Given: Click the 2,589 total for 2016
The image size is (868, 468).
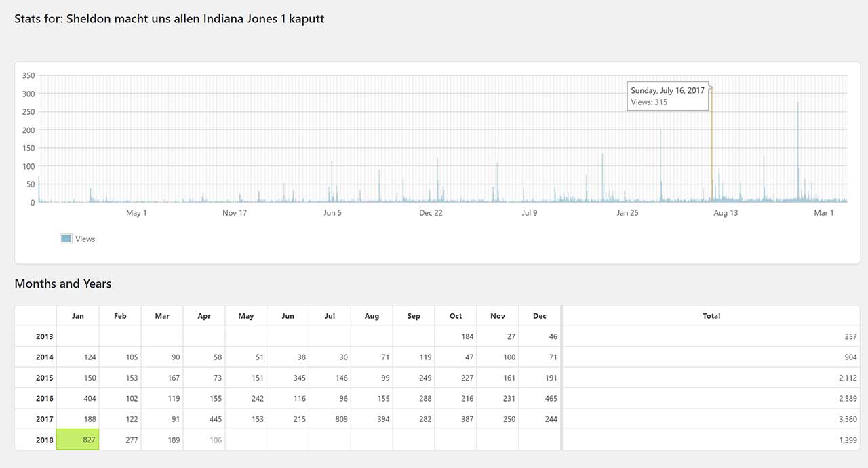Looking at the screenshot, I should [x=711, y=398].
